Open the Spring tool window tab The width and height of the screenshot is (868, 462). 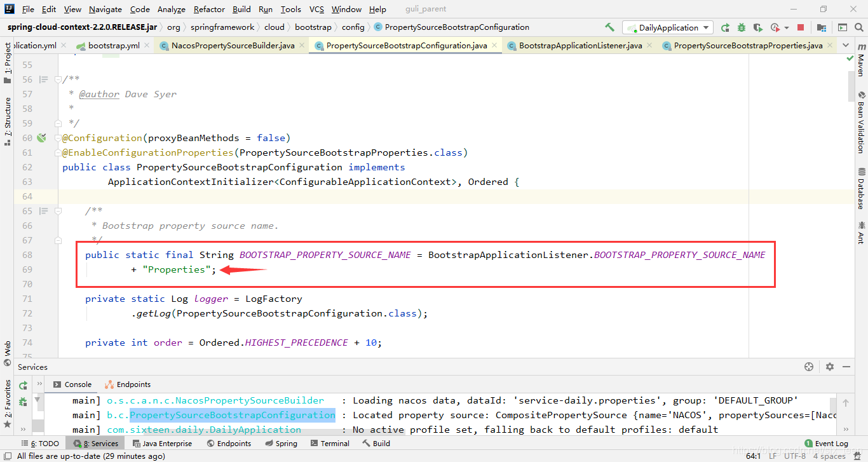coord(281,444)
